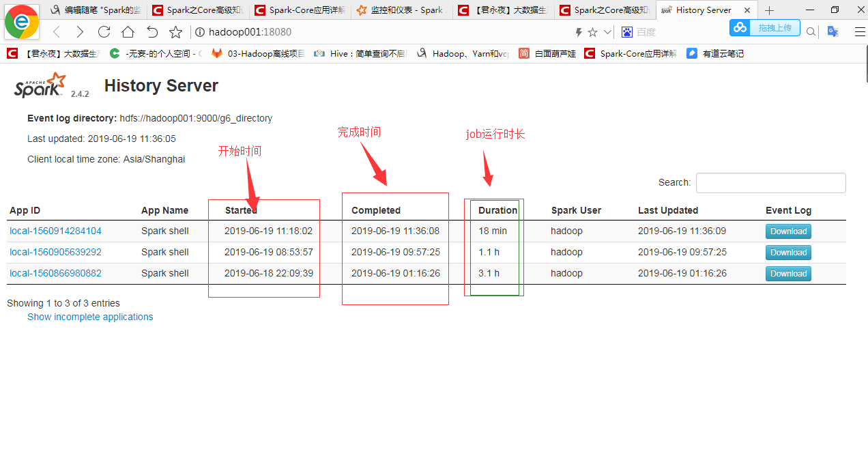Click the cloud upload 拖拽上传 button
This screenshot has height=471, width=868.
click(764, 27)
